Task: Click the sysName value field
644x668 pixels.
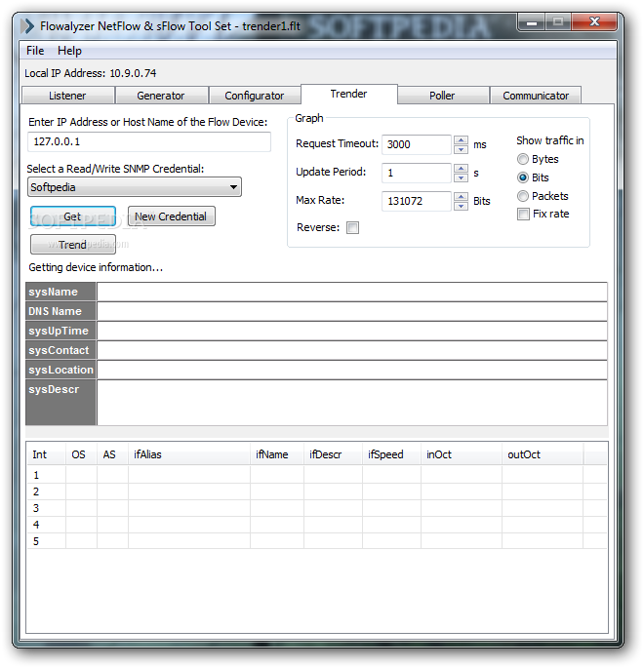Action: coord(352,292)
